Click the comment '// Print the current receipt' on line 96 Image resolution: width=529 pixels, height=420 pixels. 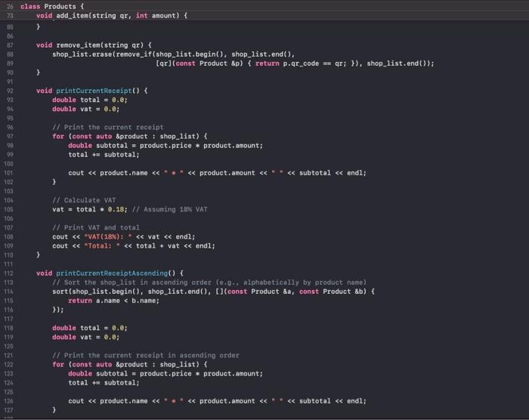click(108, 127)
